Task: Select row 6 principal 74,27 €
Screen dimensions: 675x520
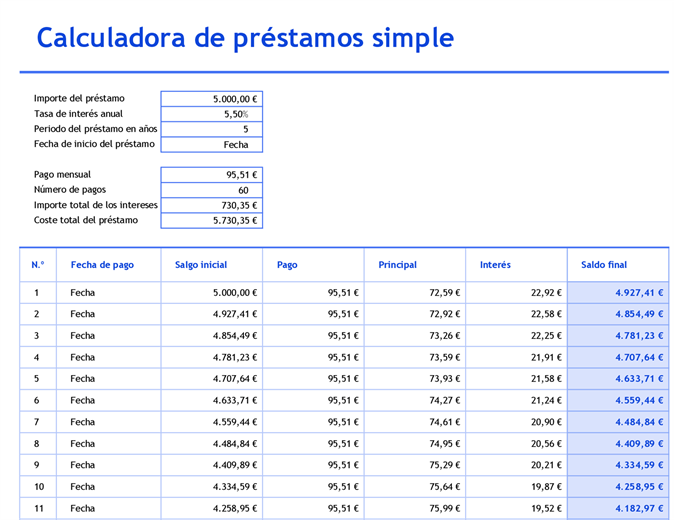Action: click(x=415, y=400)
